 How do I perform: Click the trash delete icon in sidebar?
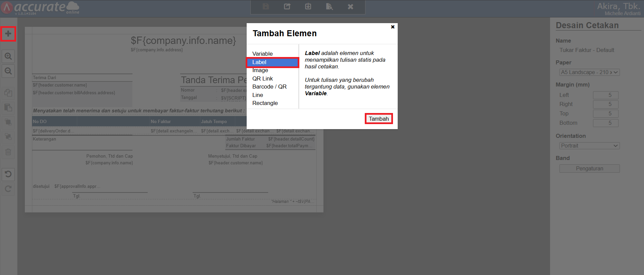pyautogui.click(x=8, y=152)
